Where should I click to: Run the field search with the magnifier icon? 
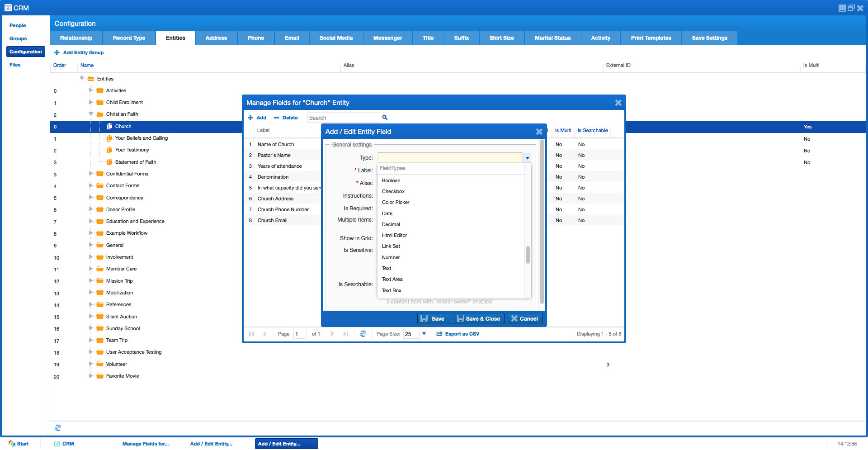coord(385,118)
